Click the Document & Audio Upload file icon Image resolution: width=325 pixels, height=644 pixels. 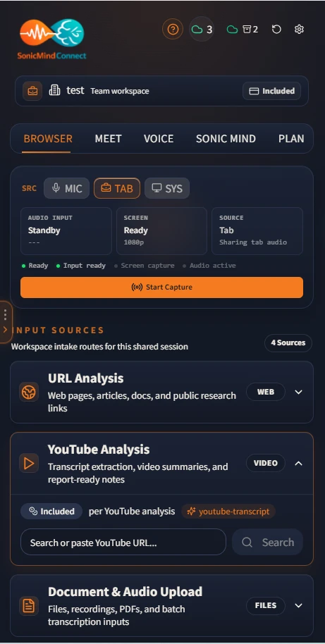click(x=29, y=606)
